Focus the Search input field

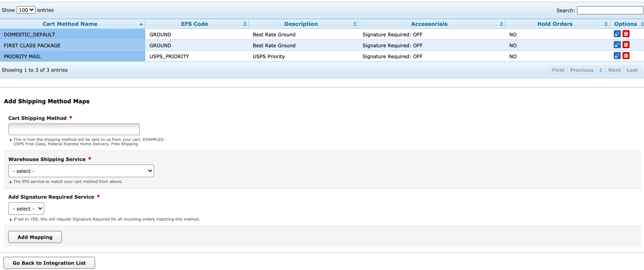610,10
